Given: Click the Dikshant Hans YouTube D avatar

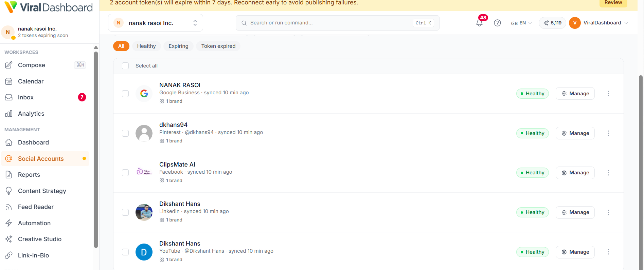Looking at the screenshot, I should pyautogui.click(x=144, y=252).
